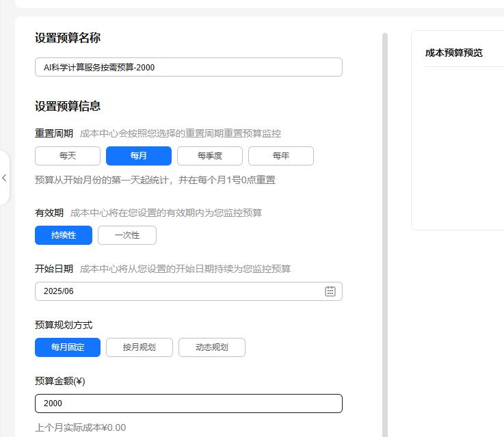
Task: Select 每月 reset period
Action: [x=139, y=156]
